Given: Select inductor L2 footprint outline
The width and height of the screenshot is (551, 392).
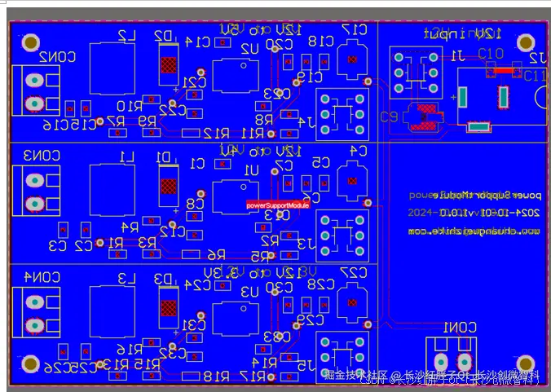Looking at the screenshot, I should pos(112,68).
